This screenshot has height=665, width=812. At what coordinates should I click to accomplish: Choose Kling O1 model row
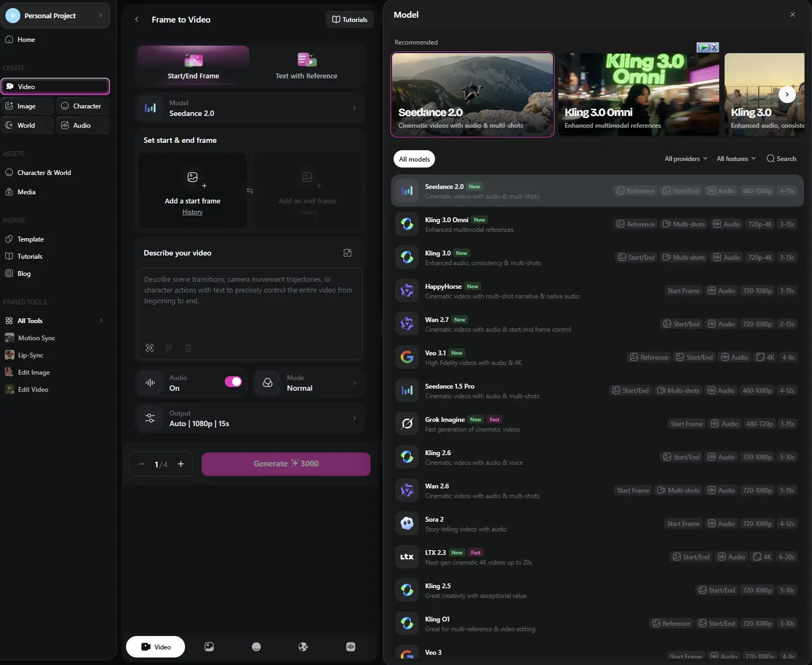click(x=597, y=624)
